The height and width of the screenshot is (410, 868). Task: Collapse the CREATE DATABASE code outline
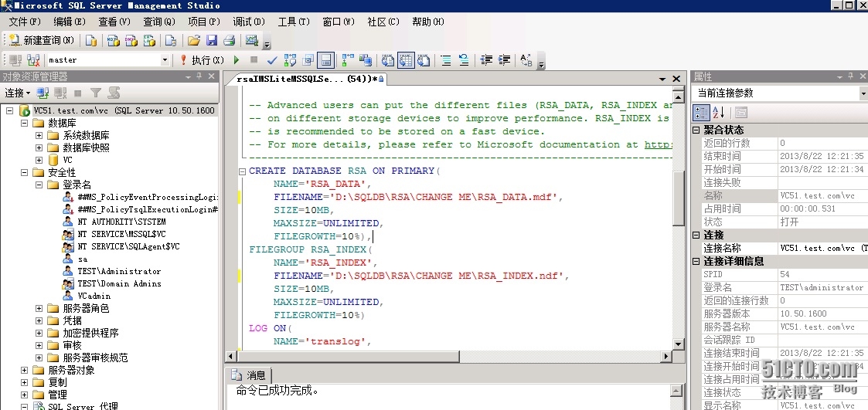click(x=242, y=171)
